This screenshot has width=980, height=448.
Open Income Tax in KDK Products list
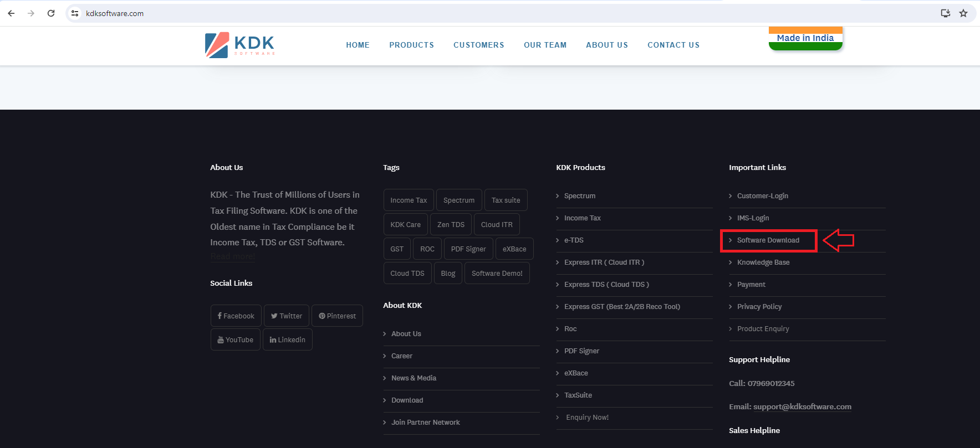[583, 218]
